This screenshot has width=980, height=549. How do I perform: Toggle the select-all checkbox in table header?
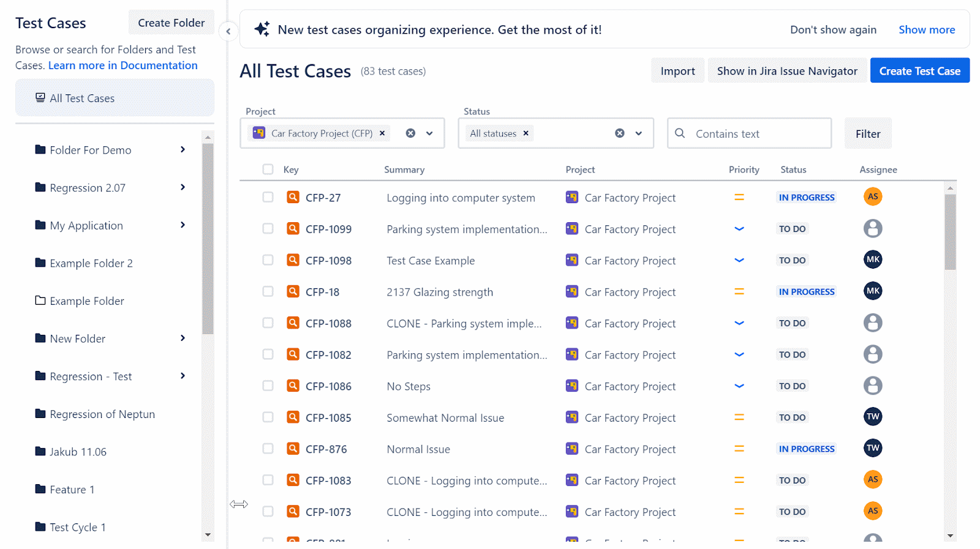coord(268,169)
